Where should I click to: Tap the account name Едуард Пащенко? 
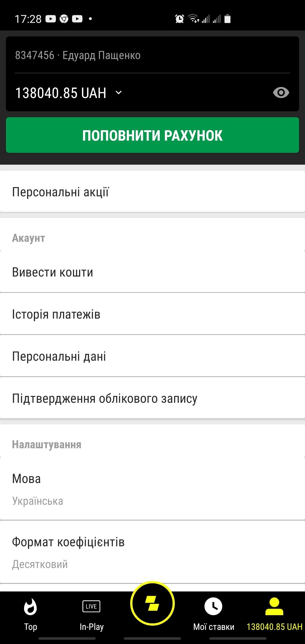point(101,55)
